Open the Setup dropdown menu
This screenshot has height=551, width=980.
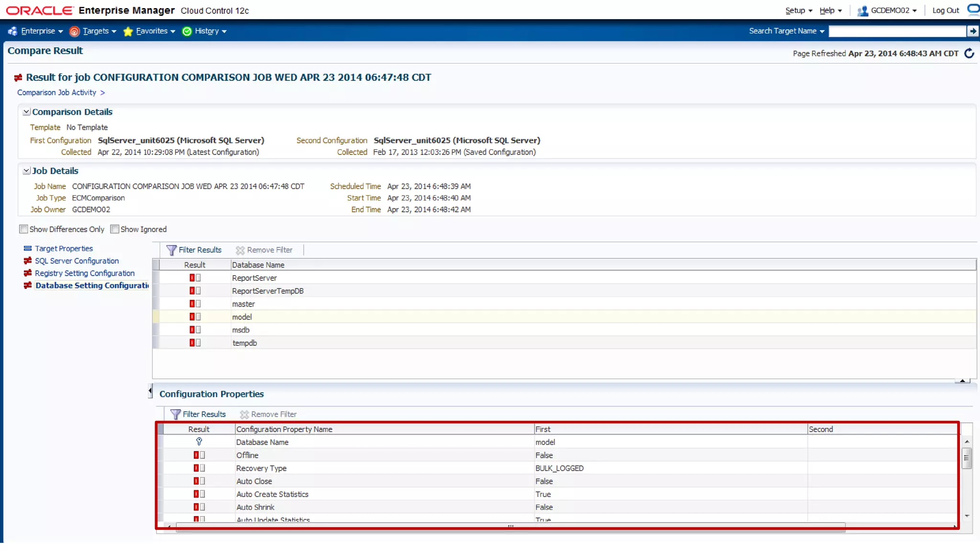799,11
